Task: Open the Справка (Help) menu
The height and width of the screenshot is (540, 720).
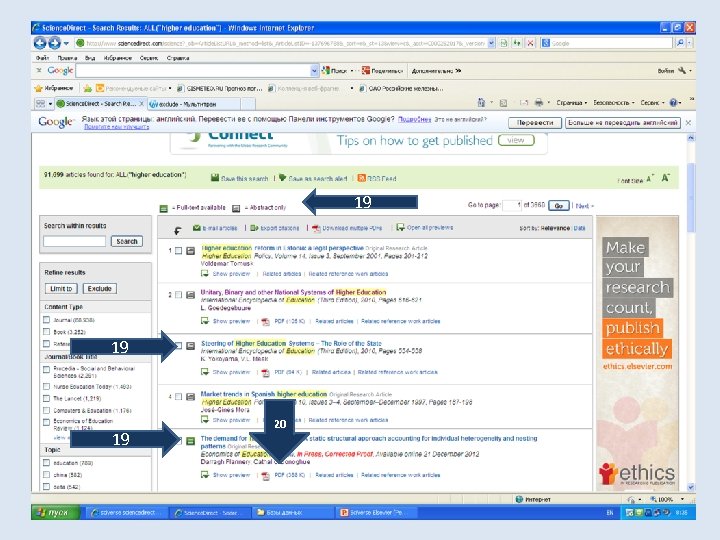Action: [x=178, y=58]
